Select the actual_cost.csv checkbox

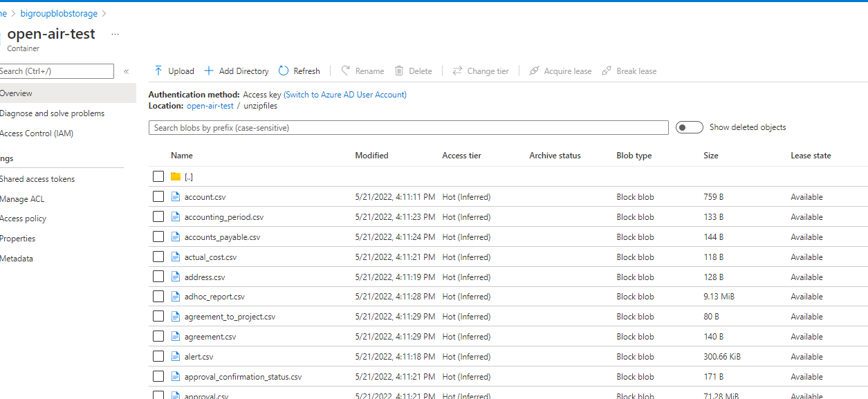pyautogui.click(x=158, y=257)
